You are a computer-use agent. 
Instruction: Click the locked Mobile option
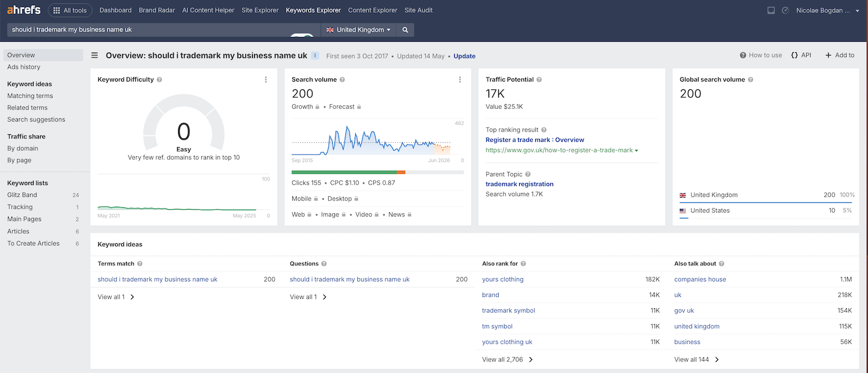305,199
